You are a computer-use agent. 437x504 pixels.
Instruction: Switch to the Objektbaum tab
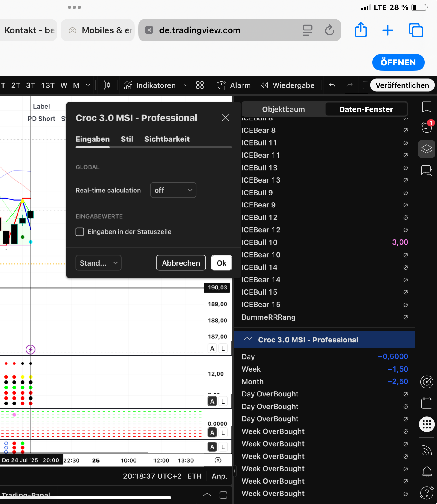click(283, 109)
